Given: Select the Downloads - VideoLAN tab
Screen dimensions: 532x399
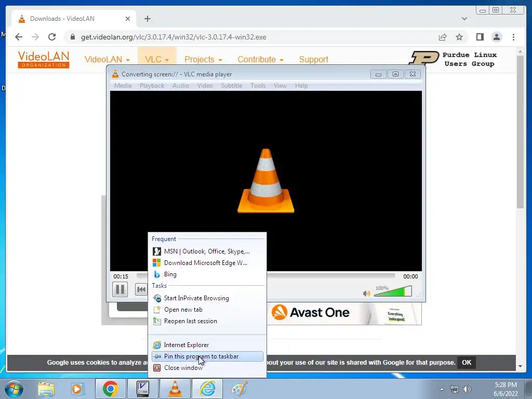Looking at the screenshot, I should coord(74,19).
